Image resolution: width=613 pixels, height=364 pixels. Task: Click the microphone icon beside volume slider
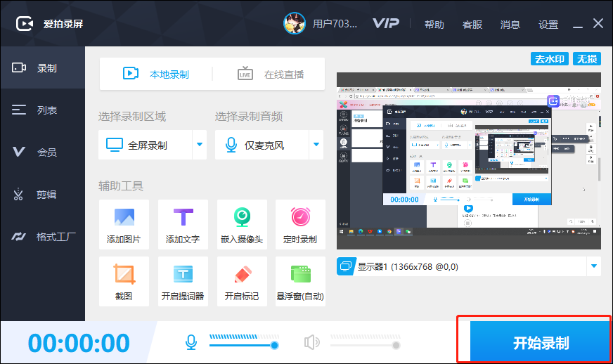(x=191, y=342)
